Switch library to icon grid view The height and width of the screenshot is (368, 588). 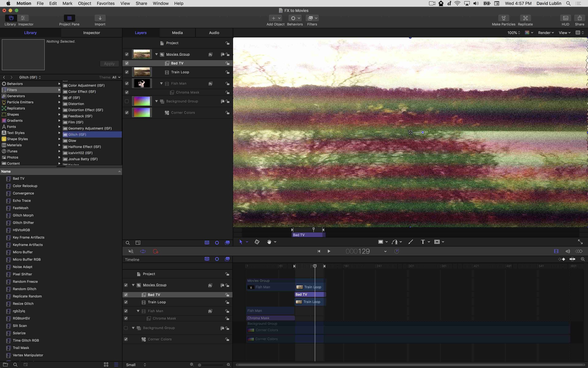(106, 364)
